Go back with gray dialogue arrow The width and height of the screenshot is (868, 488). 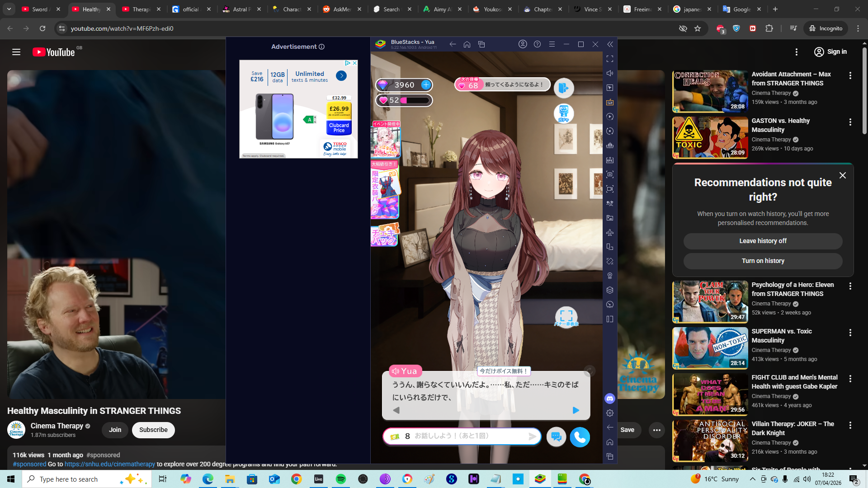click(396, 410)
